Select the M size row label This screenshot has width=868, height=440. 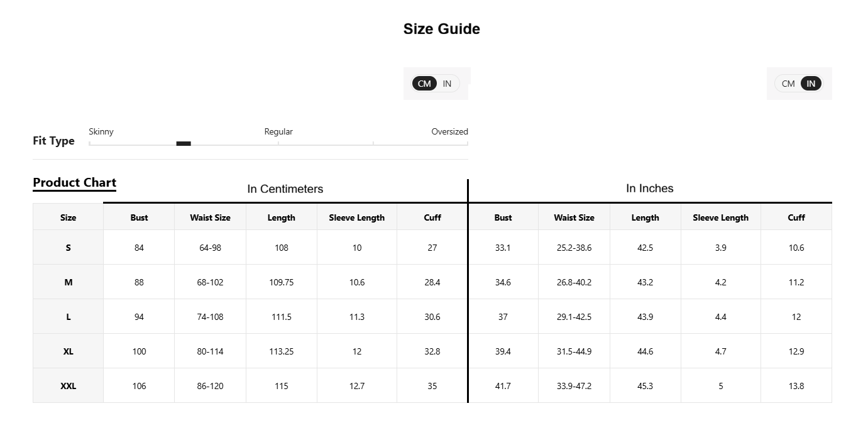68,282
